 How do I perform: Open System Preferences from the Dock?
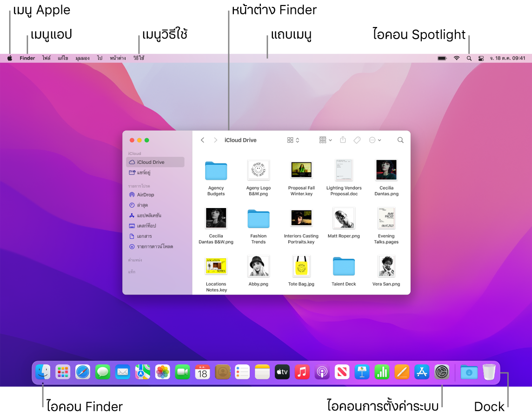(441, 372)
